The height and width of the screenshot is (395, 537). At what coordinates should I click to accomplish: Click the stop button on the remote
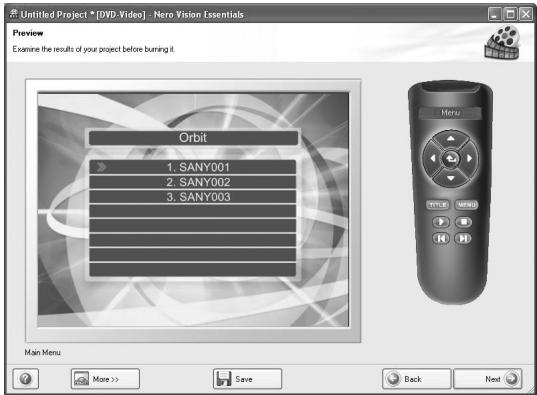(463, 222)
